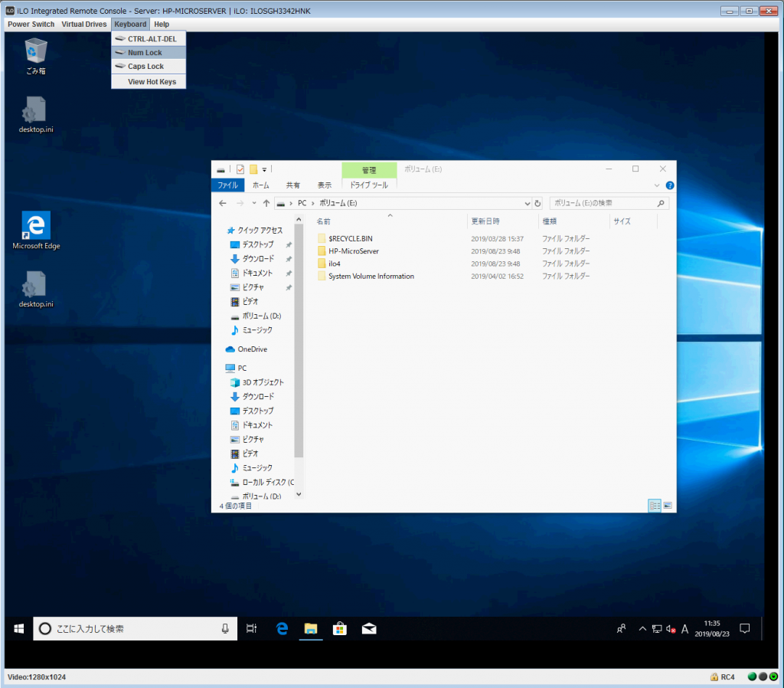Open the Virtual Drives menu
The image size is (784, 688).
[84, 25]
